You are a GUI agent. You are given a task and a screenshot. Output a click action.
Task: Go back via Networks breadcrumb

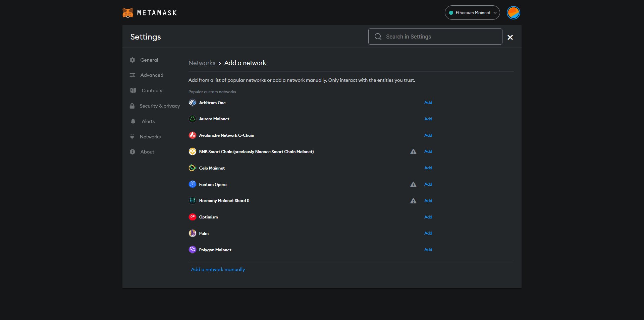point(202,63)
